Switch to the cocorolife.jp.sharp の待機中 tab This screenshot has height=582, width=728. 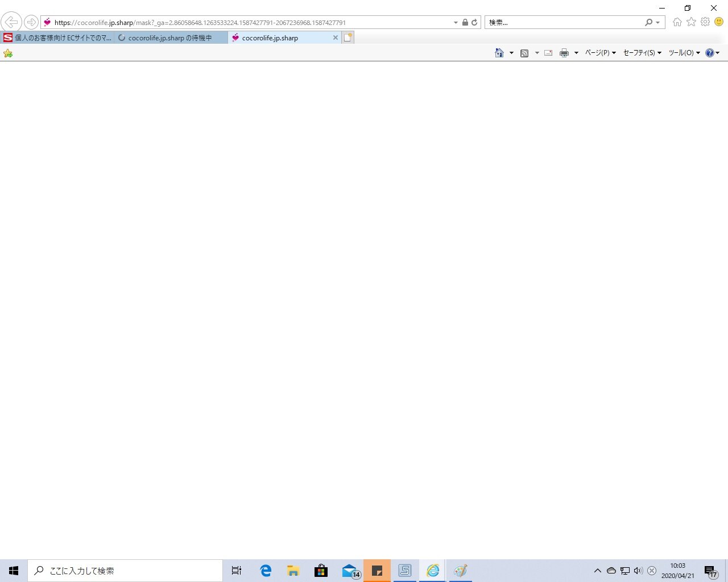(x=171, y=38)
